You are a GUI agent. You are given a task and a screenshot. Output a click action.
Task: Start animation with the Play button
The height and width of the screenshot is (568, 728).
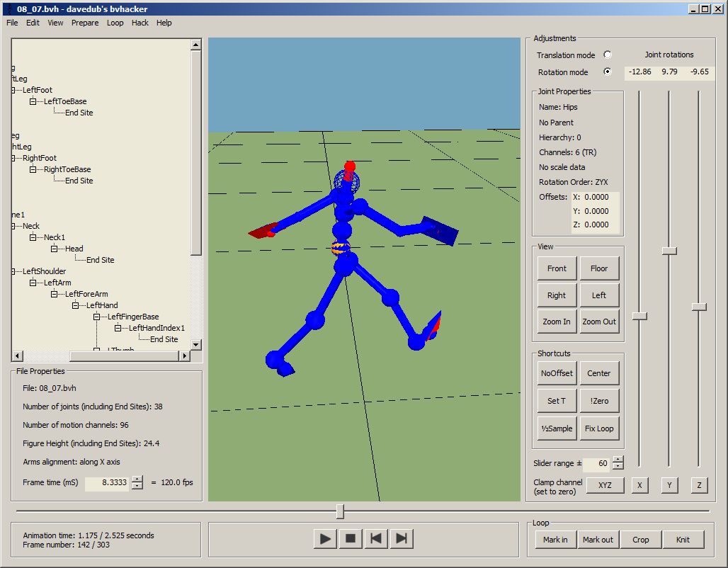coord(326,539)
